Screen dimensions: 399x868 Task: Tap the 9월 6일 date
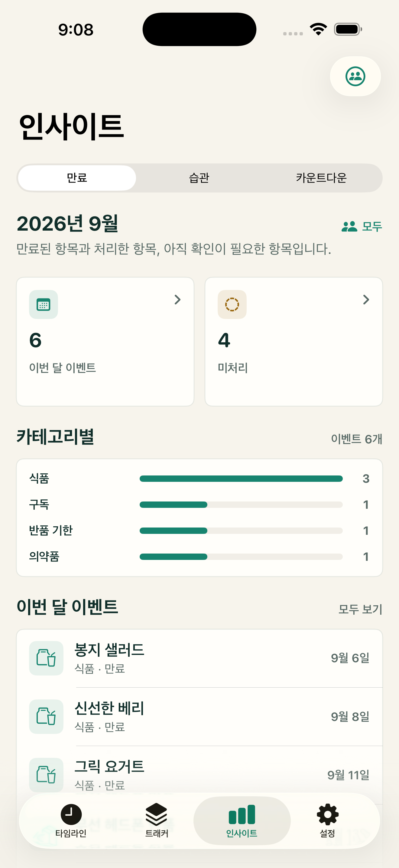pos(350,658)
